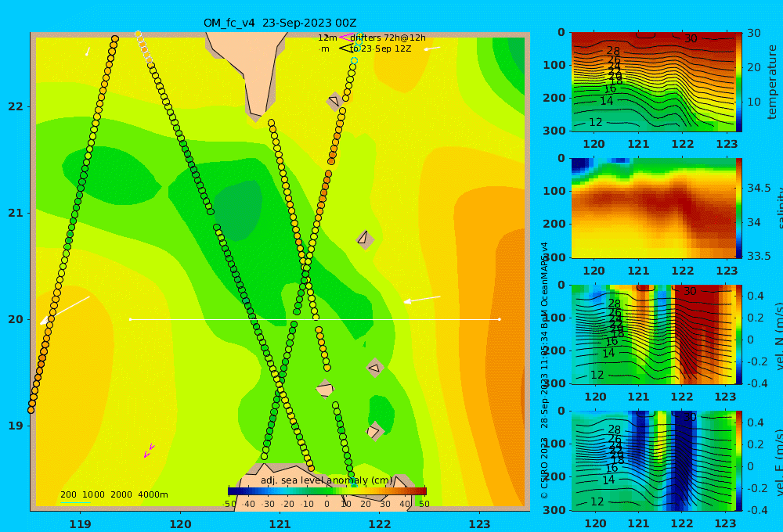Open the temperature section panel
Screen dimensions: 783x532
653,82
